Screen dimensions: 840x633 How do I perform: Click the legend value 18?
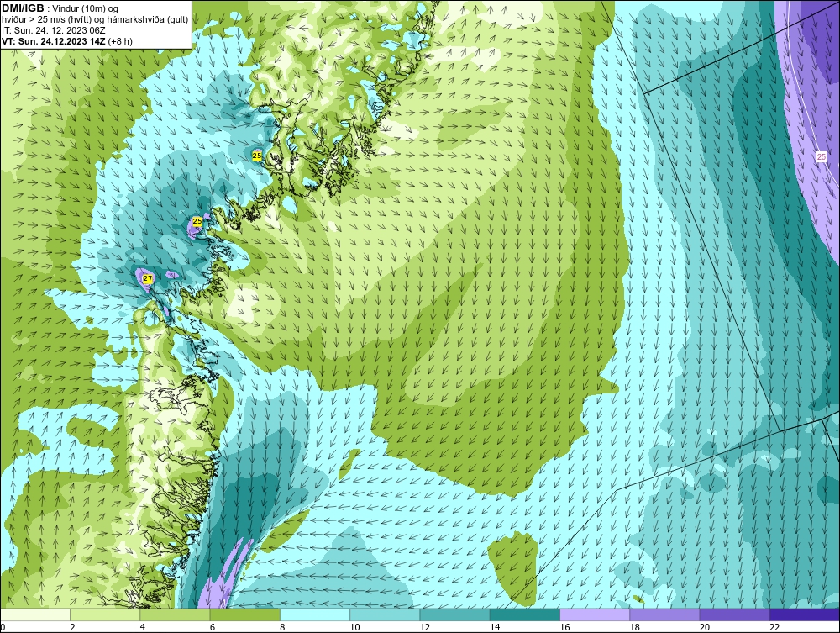pos(633,627)
